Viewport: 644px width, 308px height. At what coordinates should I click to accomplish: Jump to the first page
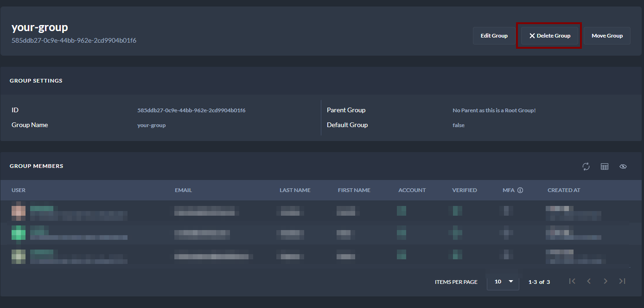pyautogui.click(x=572, y=281)
